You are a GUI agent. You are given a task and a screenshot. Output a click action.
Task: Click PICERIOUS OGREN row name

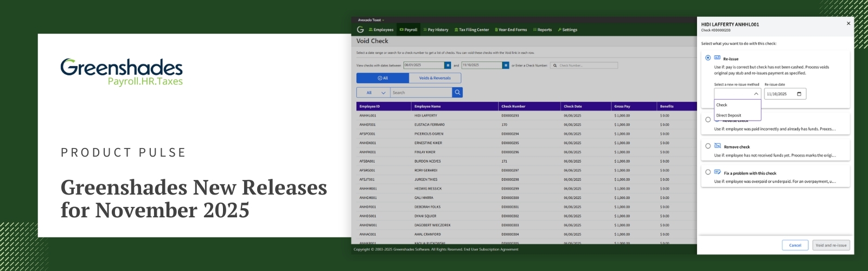point(429,134)
